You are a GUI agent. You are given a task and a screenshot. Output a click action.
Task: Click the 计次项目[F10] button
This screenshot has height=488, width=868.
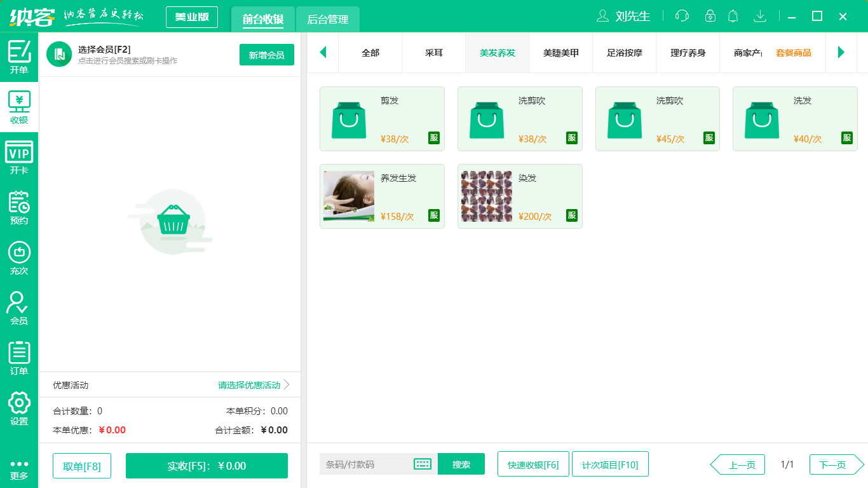point(610,464)
